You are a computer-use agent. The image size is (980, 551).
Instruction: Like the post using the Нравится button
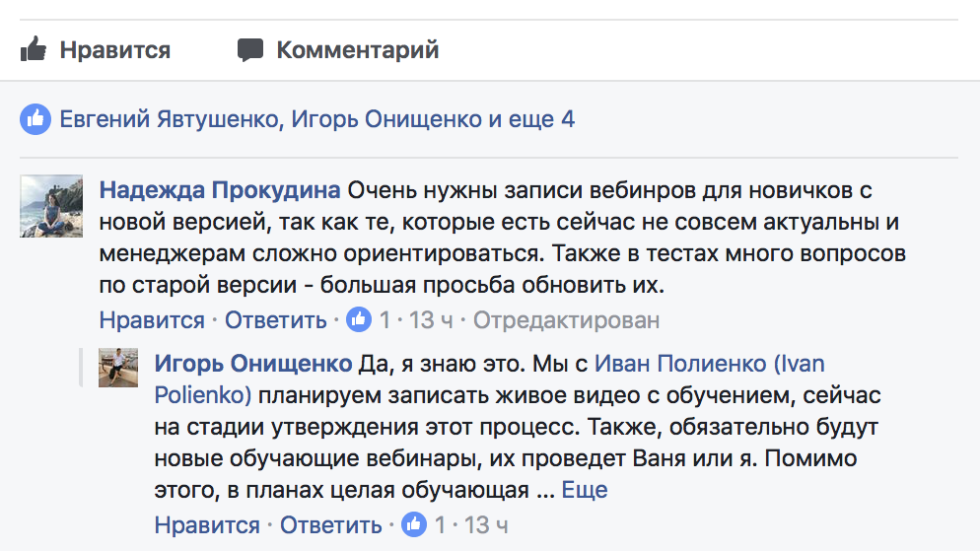click(96, 50)
